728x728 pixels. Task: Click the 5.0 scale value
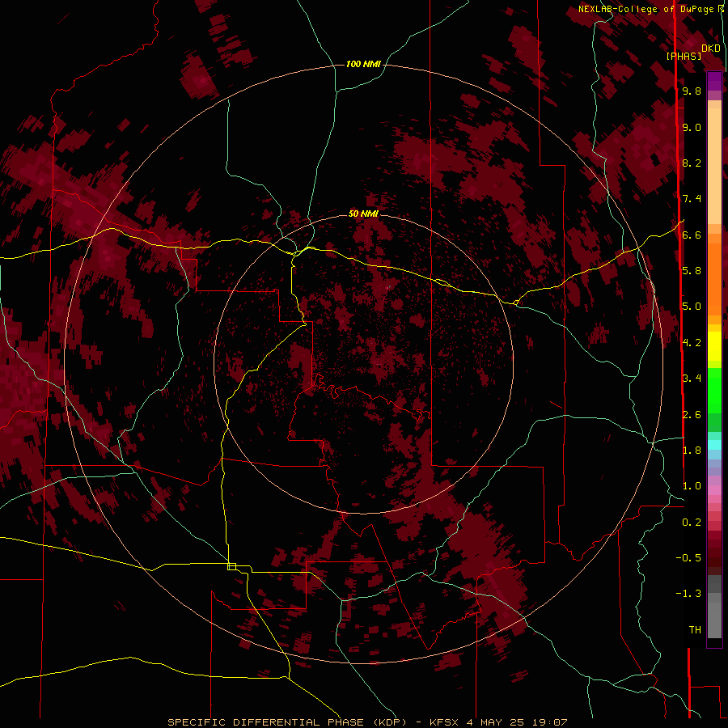coord(692,307)
